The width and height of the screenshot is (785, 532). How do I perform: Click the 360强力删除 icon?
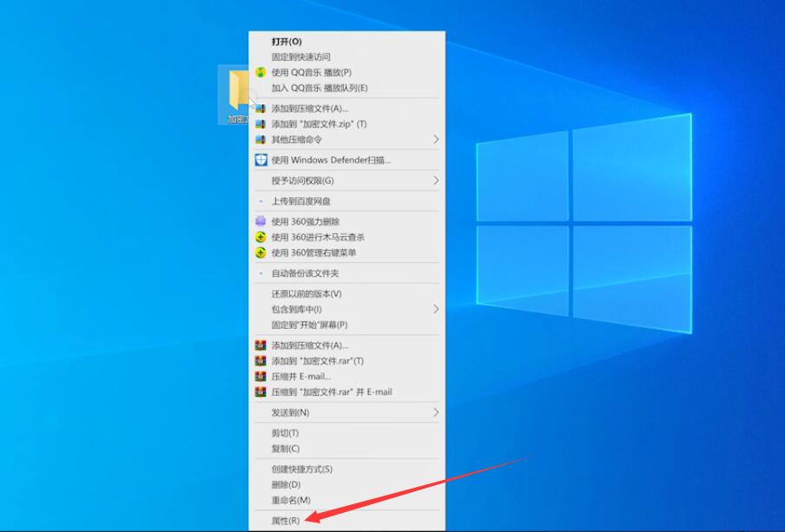(x=261, y=221)
